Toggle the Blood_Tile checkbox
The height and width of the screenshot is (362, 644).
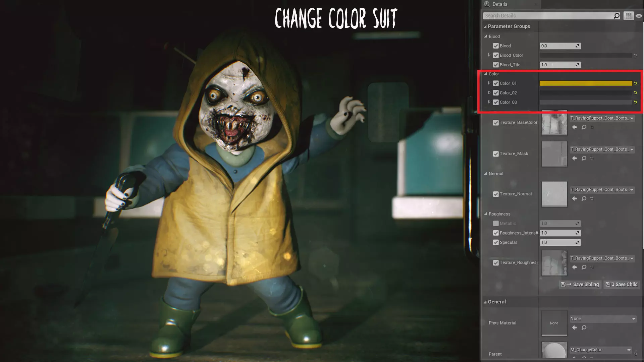coord(496,65)
